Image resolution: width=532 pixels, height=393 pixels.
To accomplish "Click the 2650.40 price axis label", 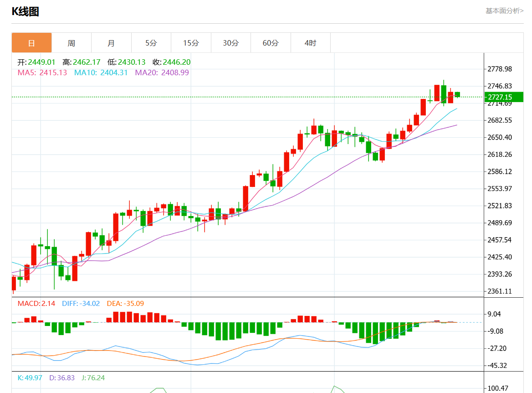I will pyautogui.click(x=499, y=137).
